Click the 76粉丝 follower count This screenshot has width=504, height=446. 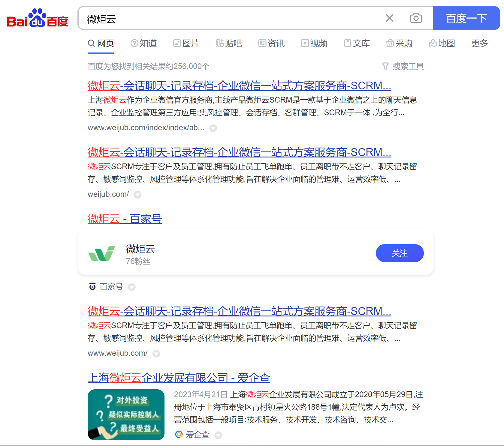pos(138,261)
